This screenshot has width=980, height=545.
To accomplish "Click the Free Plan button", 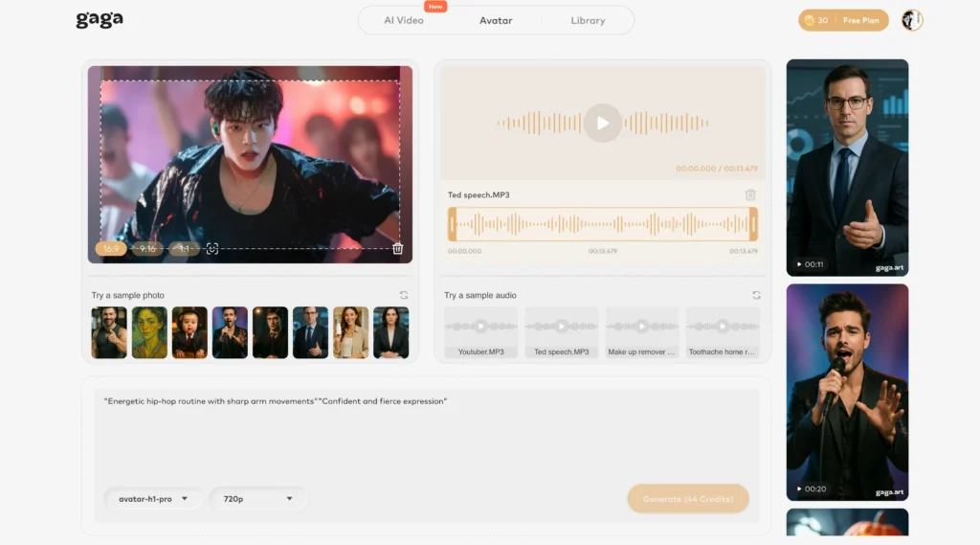I will tap(860, 20).
